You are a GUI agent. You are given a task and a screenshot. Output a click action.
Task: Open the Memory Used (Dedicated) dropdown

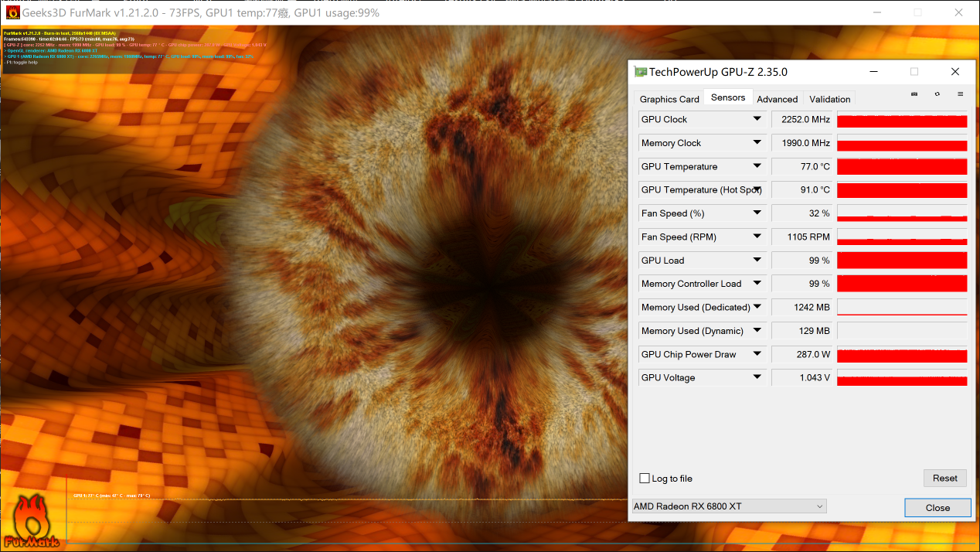pyautogui.click(x=757, y=307)
